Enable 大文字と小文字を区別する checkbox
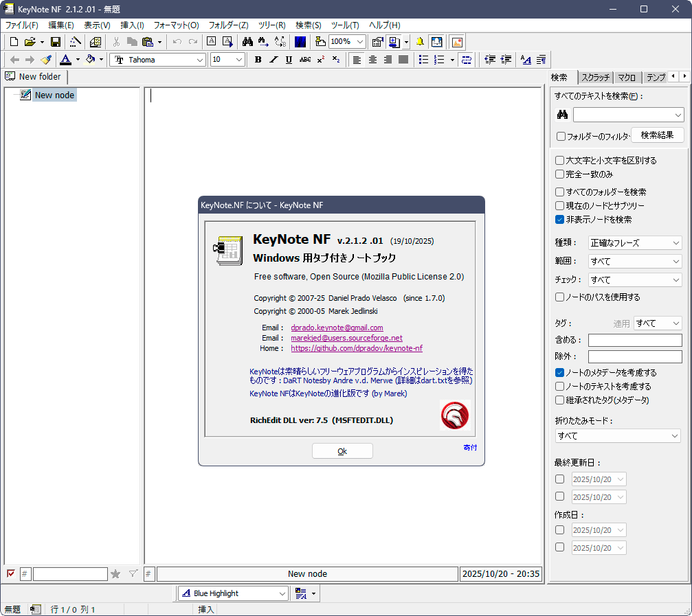Image resolution: width=692 pixels, height=616 pixels. pyautogui.click(x=559, y=161)
